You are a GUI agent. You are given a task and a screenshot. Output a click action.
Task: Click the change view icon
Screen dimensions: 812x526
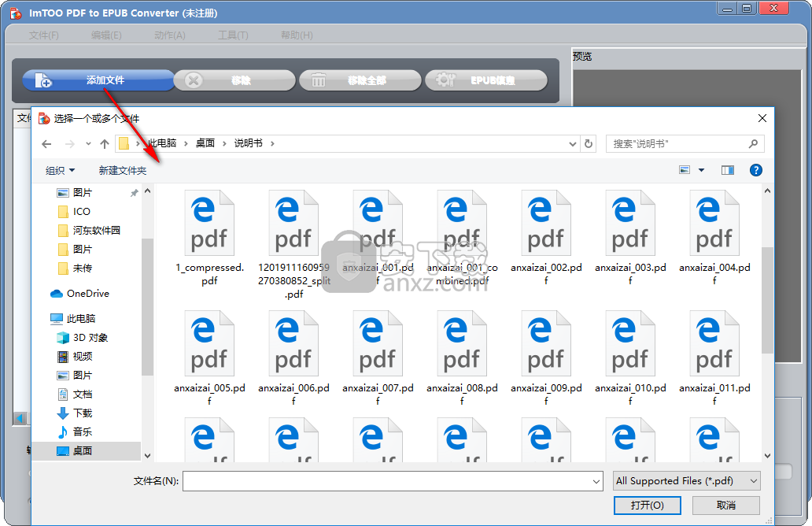685,170
